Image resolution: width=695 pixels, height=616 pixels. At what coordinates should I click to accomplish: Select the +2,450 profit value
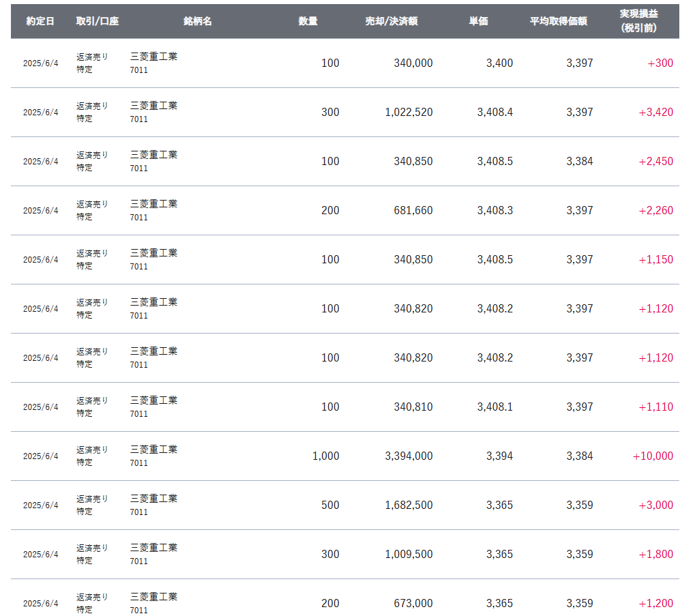click(x=656, y=161)
